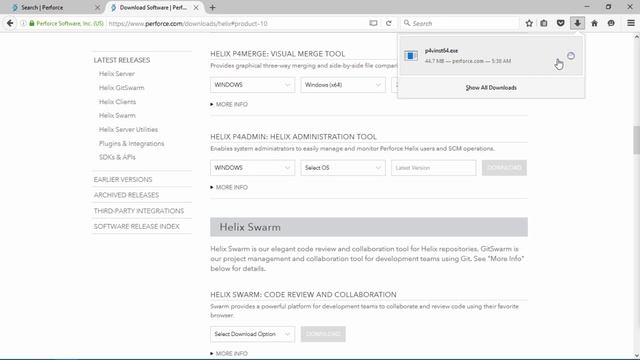This screenshot has height=360, width=640.
Task: Toggle reader view icon in address bar
Action: click(373, 23)
